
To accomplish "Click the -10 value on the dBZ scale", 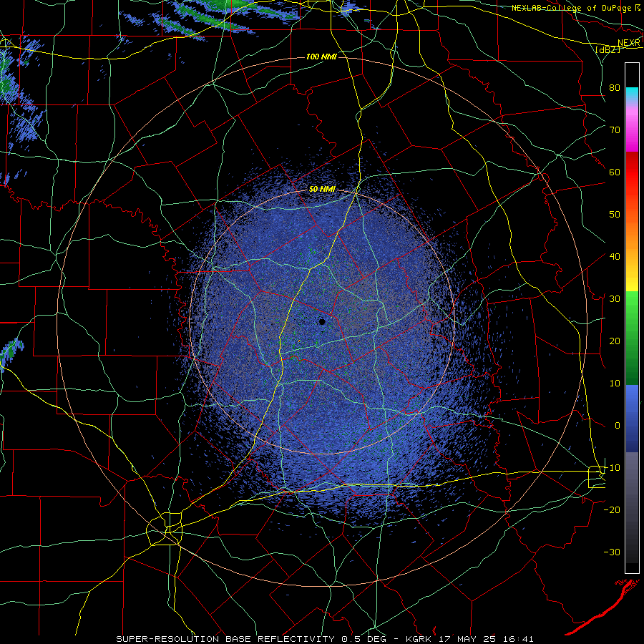I will [x=612, y=467].
